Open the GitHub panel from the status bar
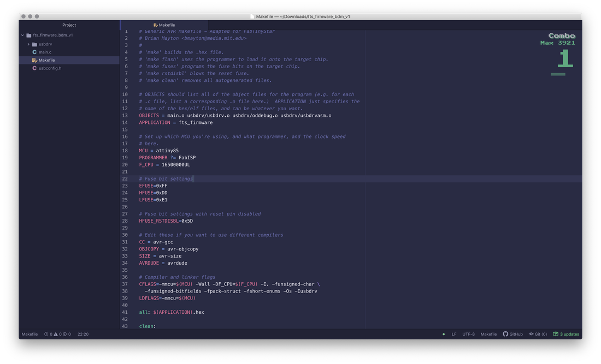Viewport: 601px width, 364px height. 513,334
